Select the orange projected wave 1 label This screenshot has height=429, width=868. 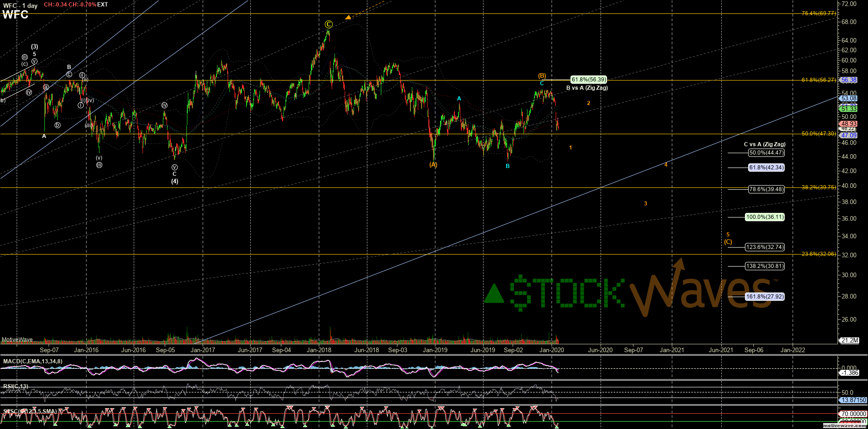click(x=570, y=148)
